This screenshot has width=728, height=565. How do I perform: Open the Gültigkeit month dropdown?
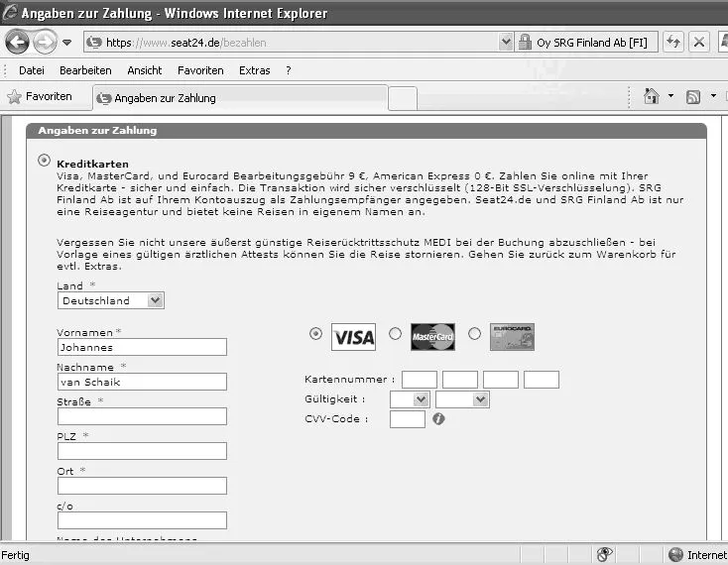pyautogui.click(x=410, y=399)
